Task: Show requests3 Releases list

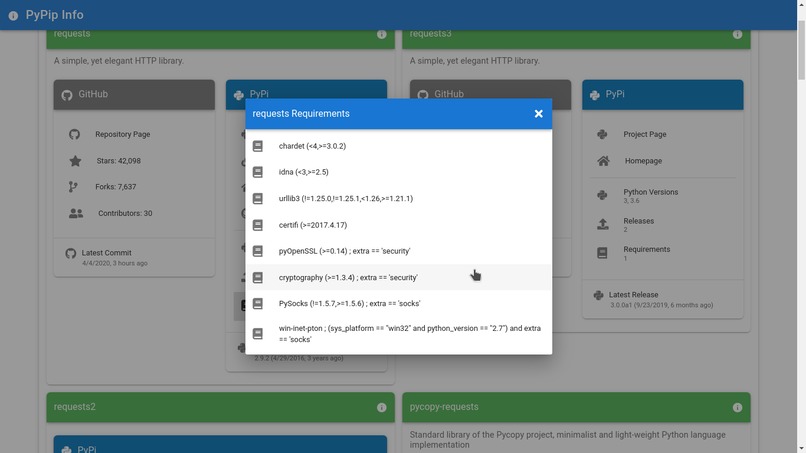Action: tap(663, 224)
